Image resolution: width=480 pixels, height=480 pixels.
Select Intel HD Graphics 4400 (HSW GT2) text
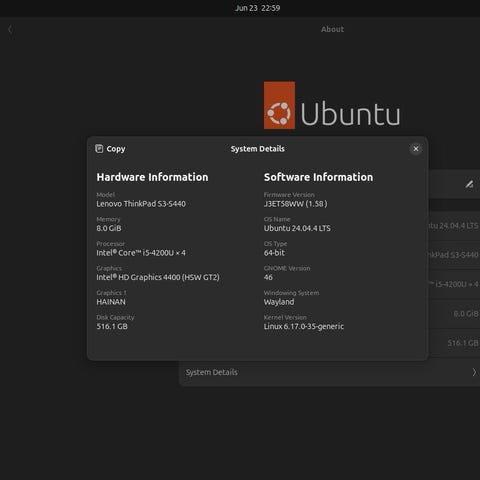(158, 277)
